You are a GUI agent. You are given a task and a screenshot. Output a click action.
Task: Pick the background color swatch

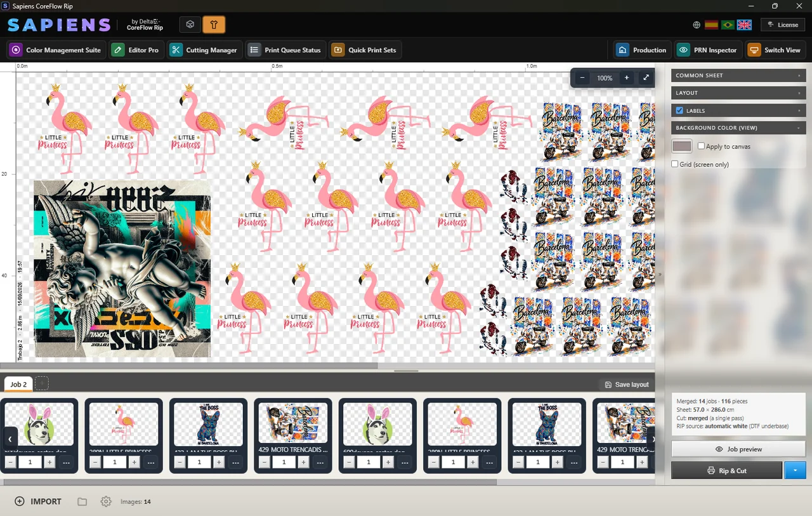coord(682,146)
